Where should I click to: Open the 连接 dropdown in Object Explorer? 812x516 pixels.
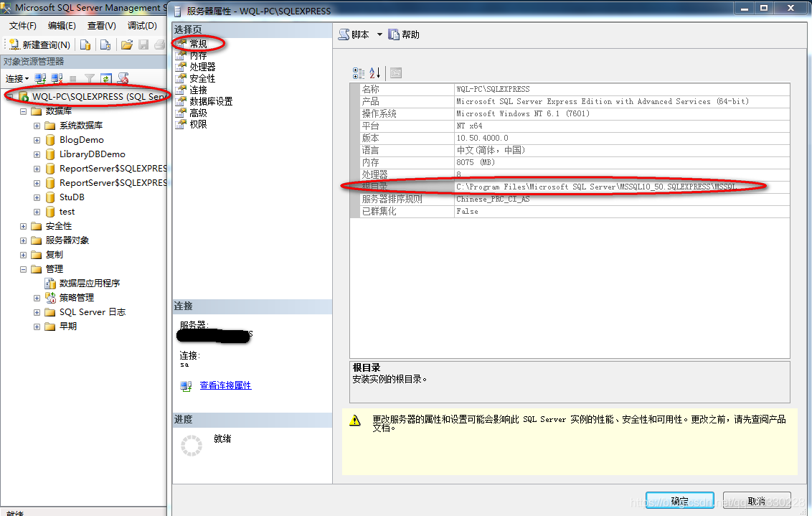pyautogui.click(x=17, y=79)
